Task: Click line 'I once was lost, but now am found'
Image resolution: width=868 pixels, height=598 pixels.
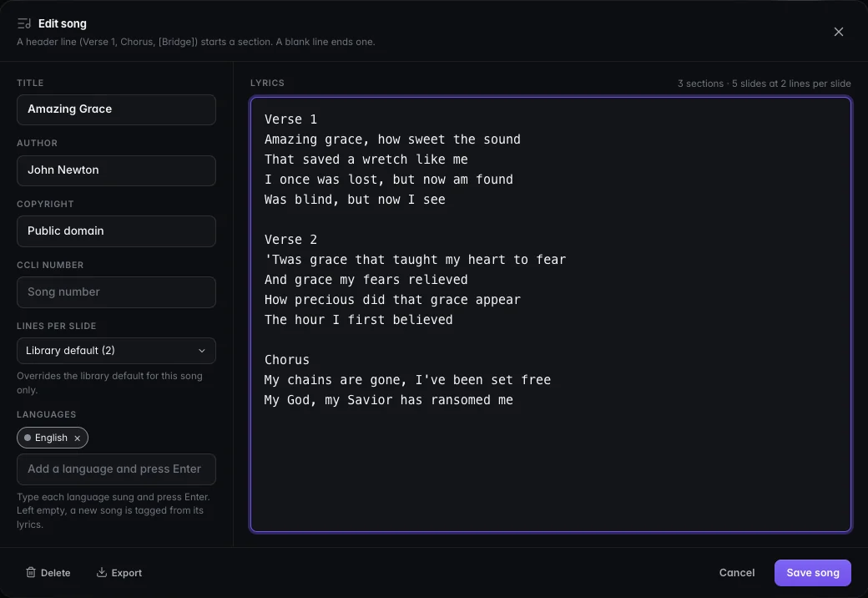Action: pos(389,180)
